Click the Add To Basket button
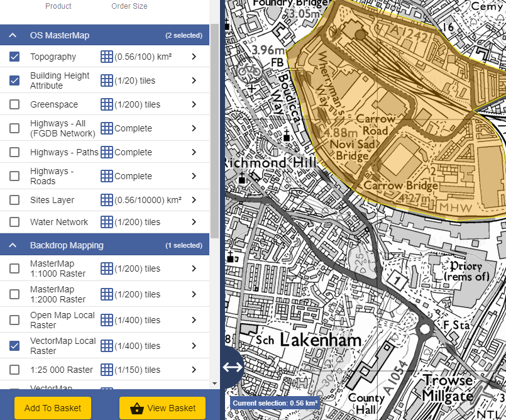This screenshot has width=506, height=420. click(x=53, y=408)
